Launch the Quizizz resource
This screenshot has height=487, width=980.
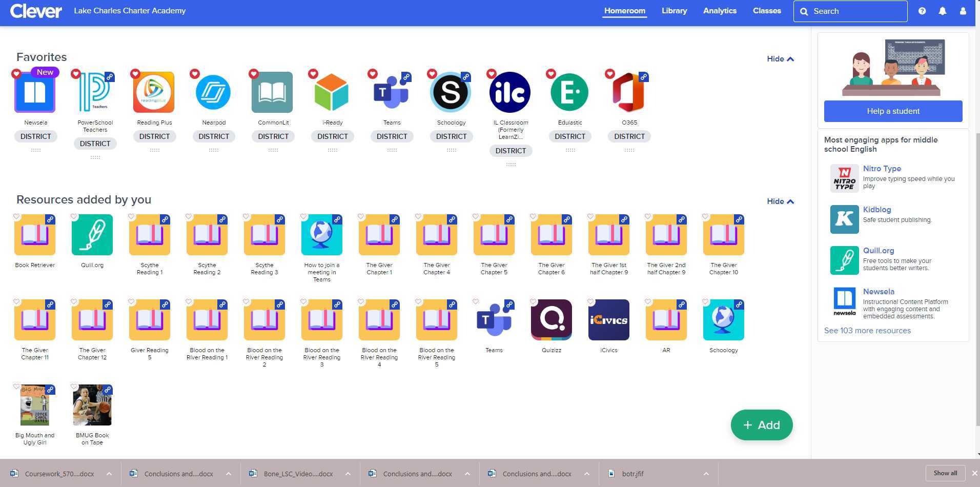[551, 319]
